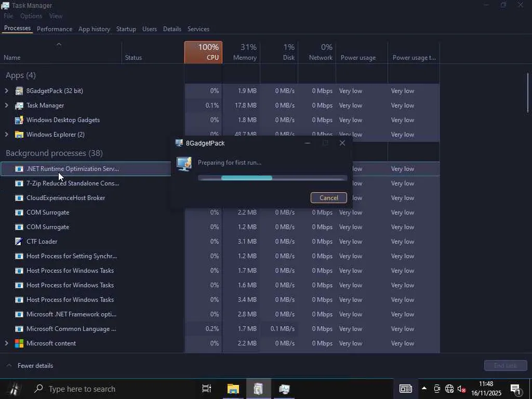Image resolution: width=532 pixels, height=399 pixels.
Task: Open the File menu
Action: [8, 16]
